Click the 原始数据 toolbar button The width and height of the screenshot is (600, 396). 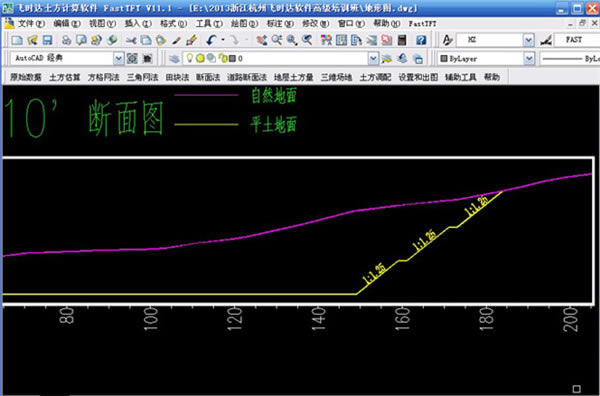pos(26,77)
